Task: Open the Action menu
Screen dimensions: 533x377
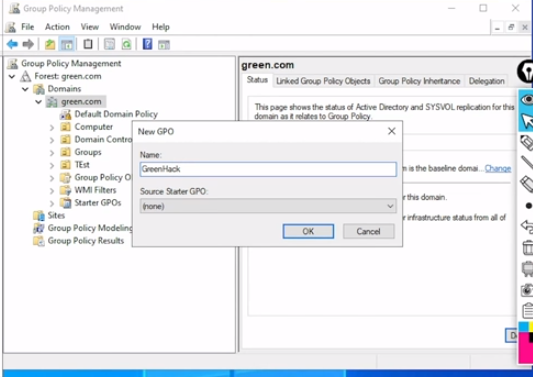Action: tap(57, 27)
